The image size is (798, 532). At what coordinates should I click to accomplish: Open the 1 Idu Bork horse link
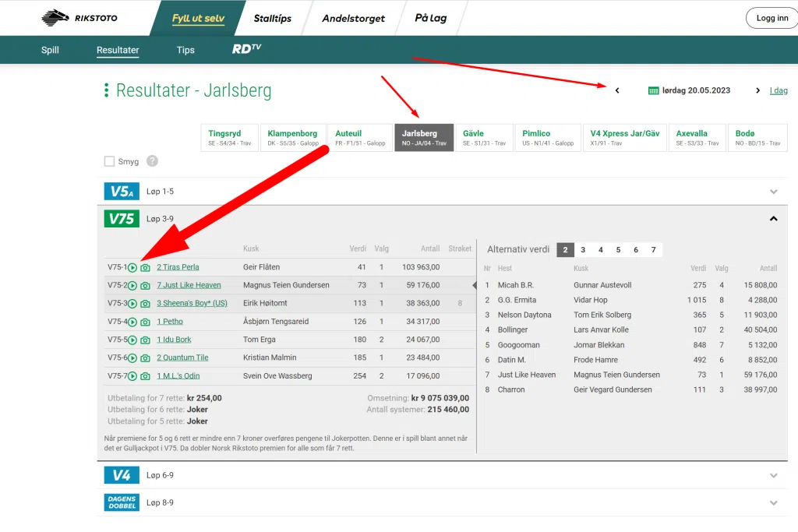tap(174, 340)
